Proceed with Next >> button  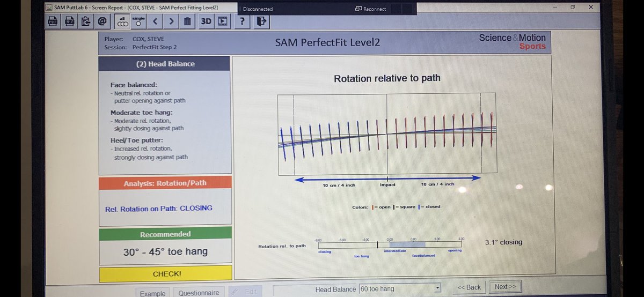click(505, 287)
